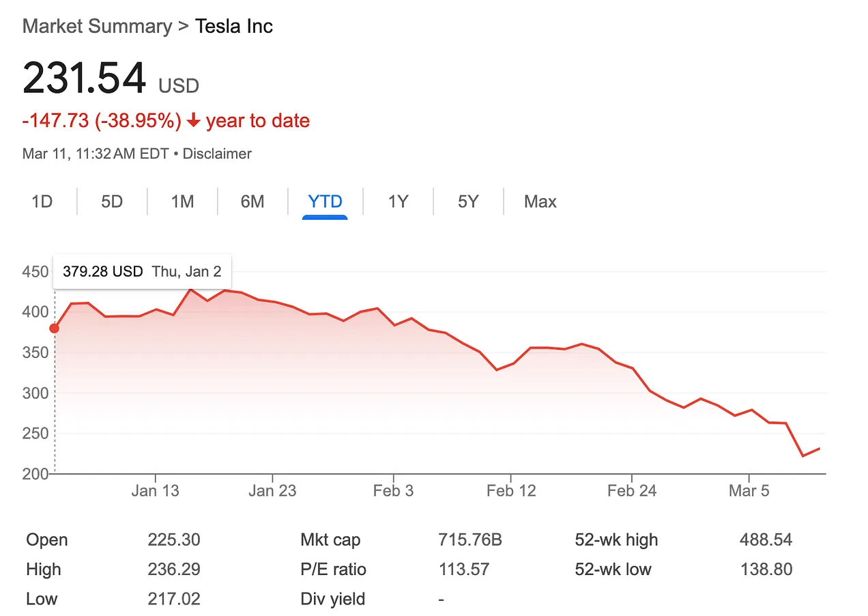
Task: Click the 379.28 USD tooltip
Action: pos(141,271)
